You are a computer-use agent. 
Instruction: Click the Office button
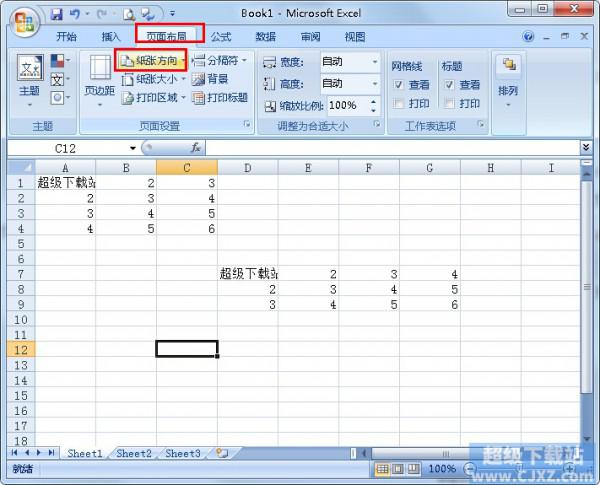(x=22, y=20)
